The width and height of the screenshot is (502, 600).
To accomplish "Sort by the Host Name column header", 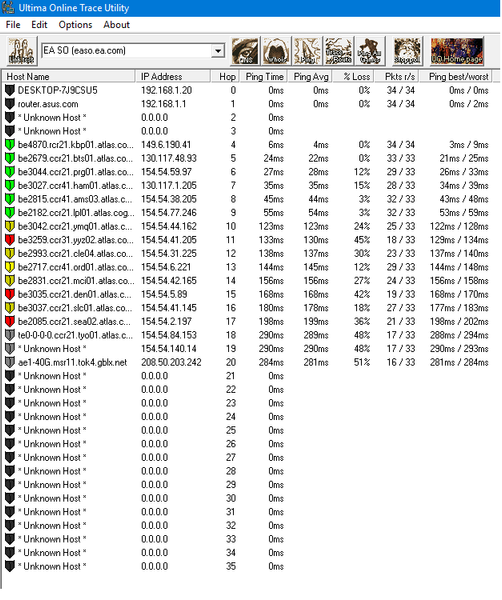I will (x=69, y=77).
